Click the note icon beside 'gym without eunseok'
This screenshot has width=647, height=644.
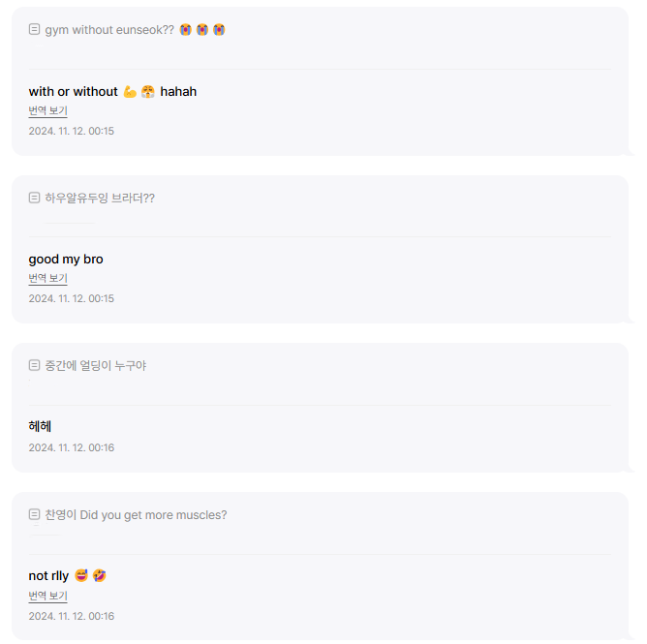(x=35, y=30)
